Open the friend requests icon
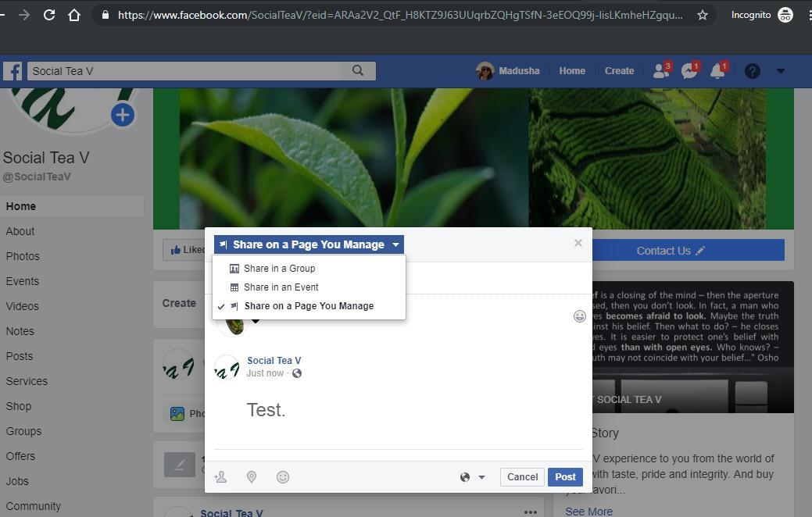This screenshot has width=812, height=517. pyautogui.click(x=661, y=70)
